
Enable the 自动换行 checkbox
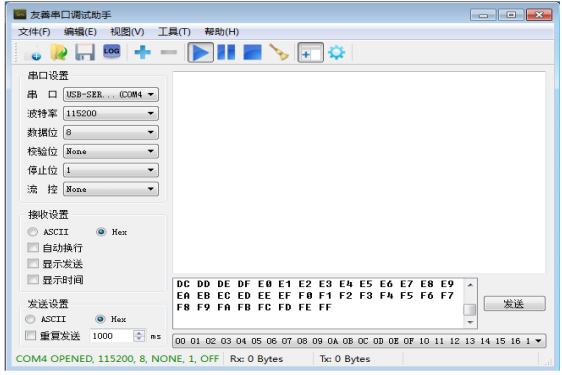point(33,248)
